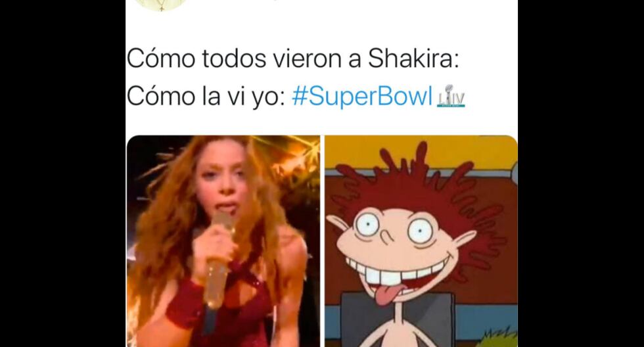Click the cartoon character's pointed ear
The width and height of the screenshot is (644, 347).
point(338,225)
